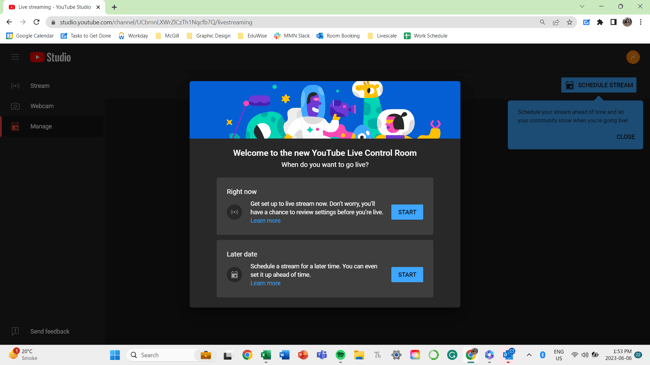Open Word from the taskbar
The image size is (650, 365).
pos(284,355)
